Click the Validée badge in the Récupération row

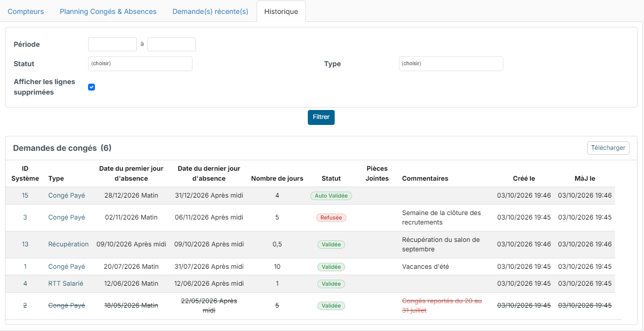click(x=331, y=245)
